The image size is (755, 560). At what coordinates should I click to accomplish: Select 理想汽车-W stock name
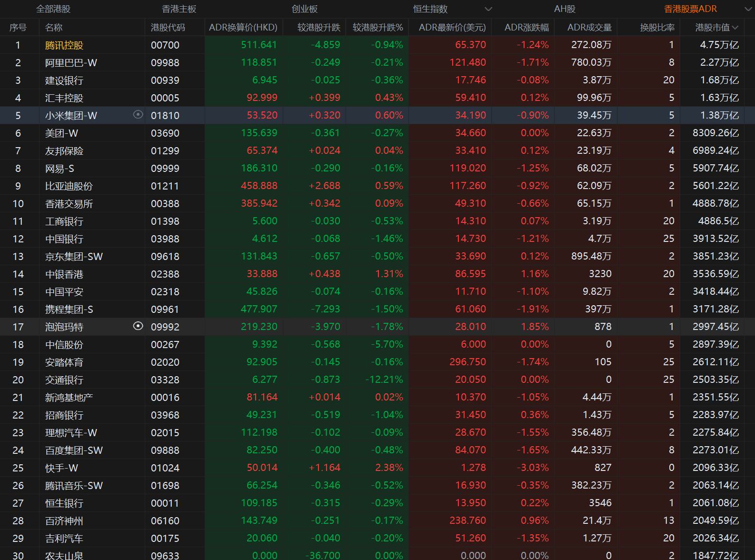pos(71,432)
